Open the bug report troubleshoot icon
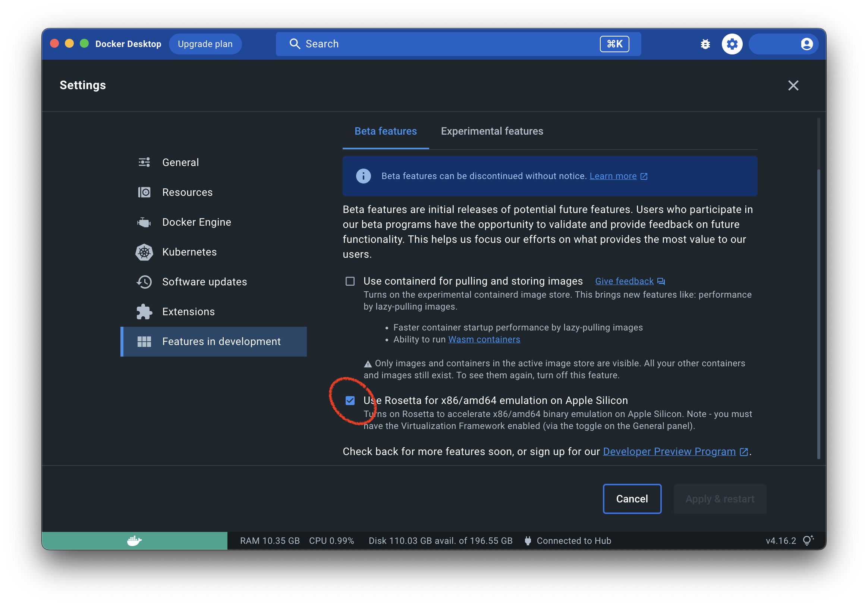This screenshot has height=605, width=868. click(705, 44)
